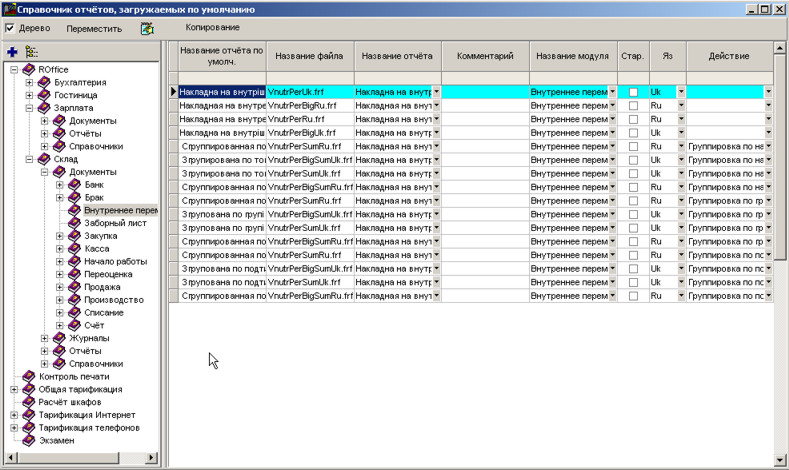Open the Действие dropdown in the highlighted first row

768,92
